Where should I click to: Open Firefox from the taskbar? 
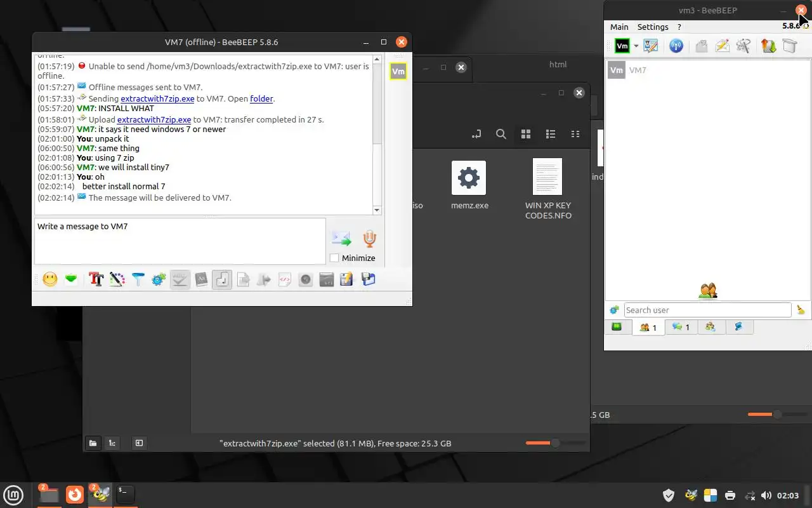(75, 494)
